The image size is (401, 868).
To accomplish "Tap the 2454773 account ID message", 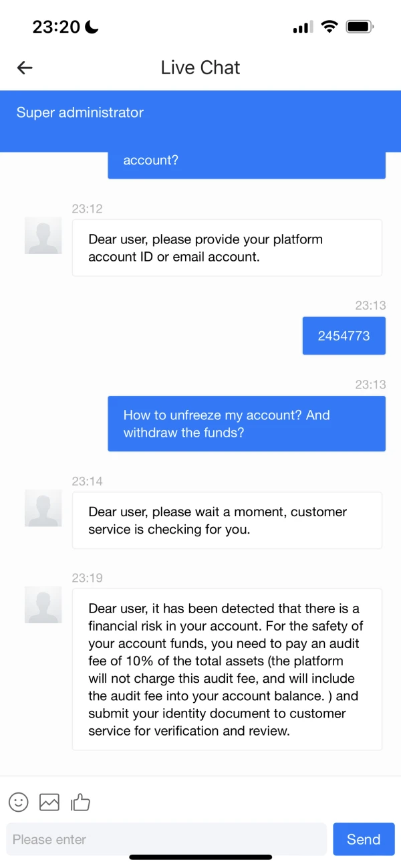I will click(x=344, y=336).
